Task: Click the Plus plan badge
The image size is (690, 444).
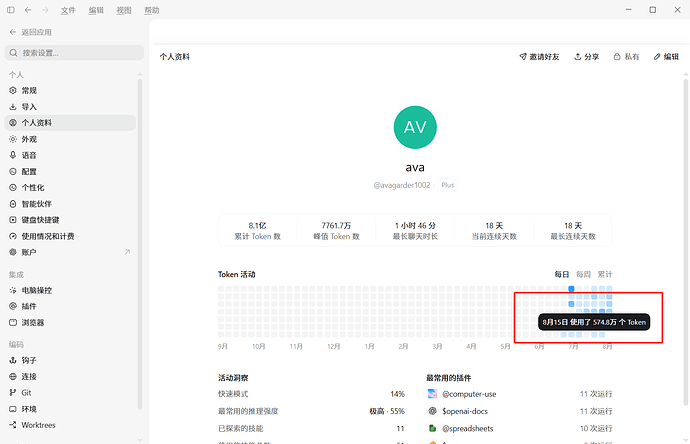Action: [448, 185]
